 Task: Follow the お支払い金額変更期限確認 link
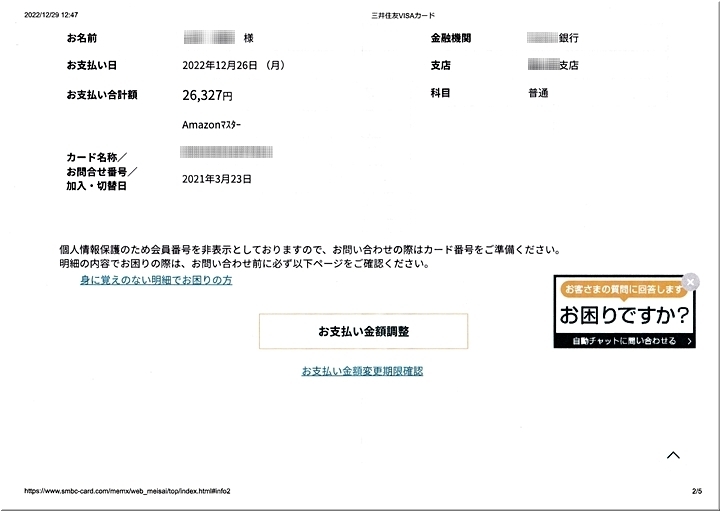point(362,371)
